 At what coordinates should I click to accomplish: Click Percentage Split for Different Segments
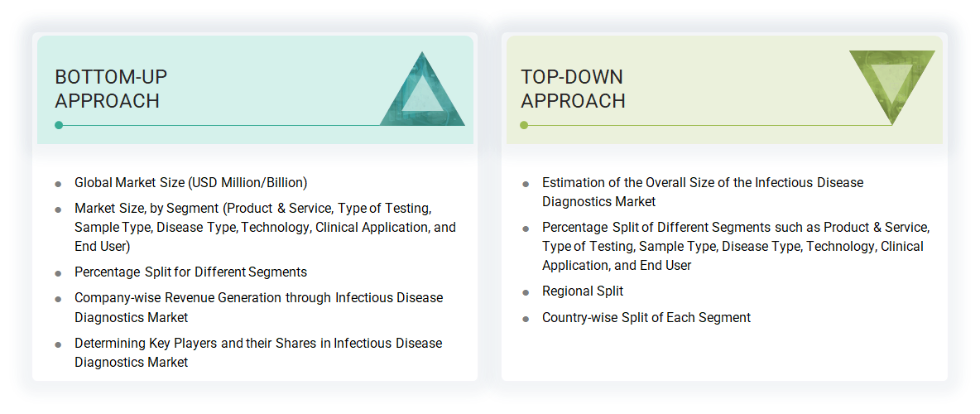[x=190, y=272]
